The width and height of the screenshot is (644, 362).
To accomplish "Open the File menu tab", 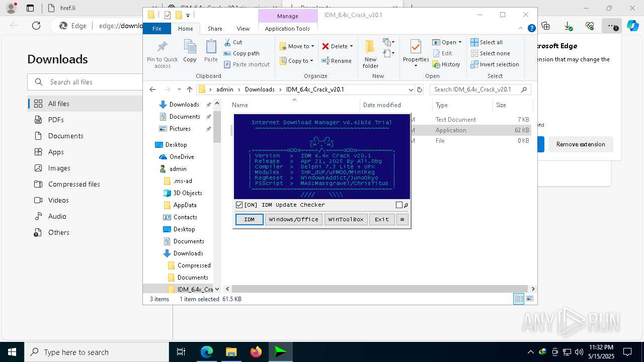I will pyautogui.click(x=157, y=29).
